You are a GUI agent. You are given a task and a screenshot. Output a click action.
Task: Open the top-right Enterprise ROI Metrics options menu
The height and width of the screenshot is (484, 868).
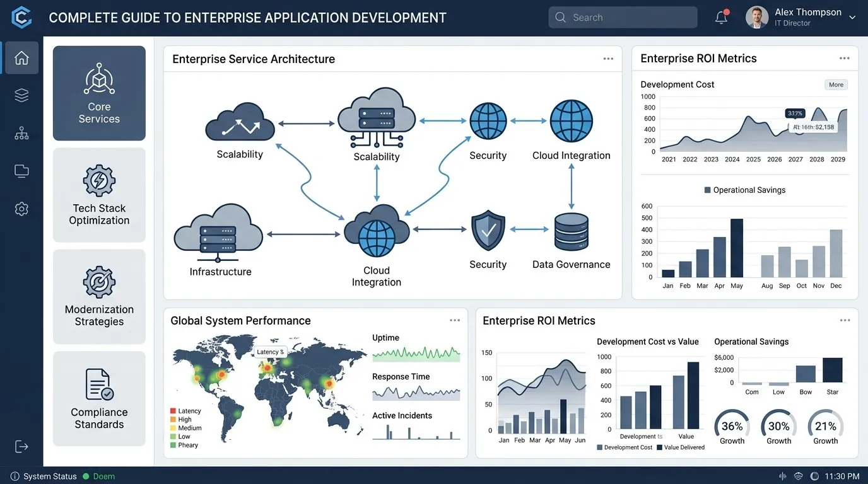[x=845, y=58]
